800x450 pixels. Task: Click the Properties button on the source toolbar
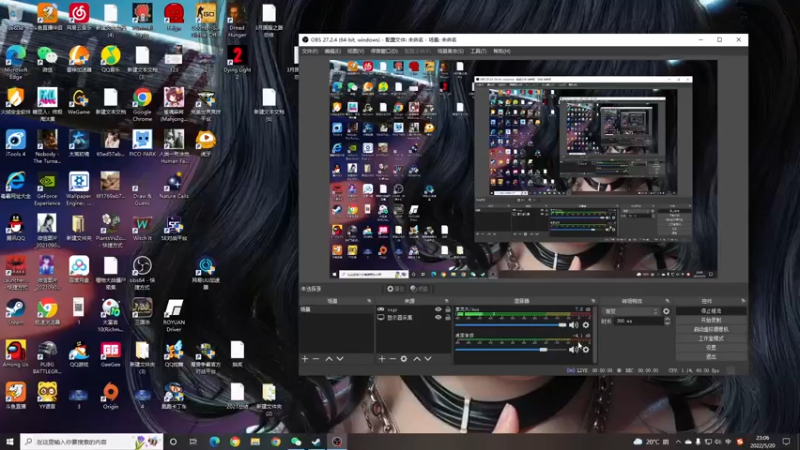click(395, 289)
